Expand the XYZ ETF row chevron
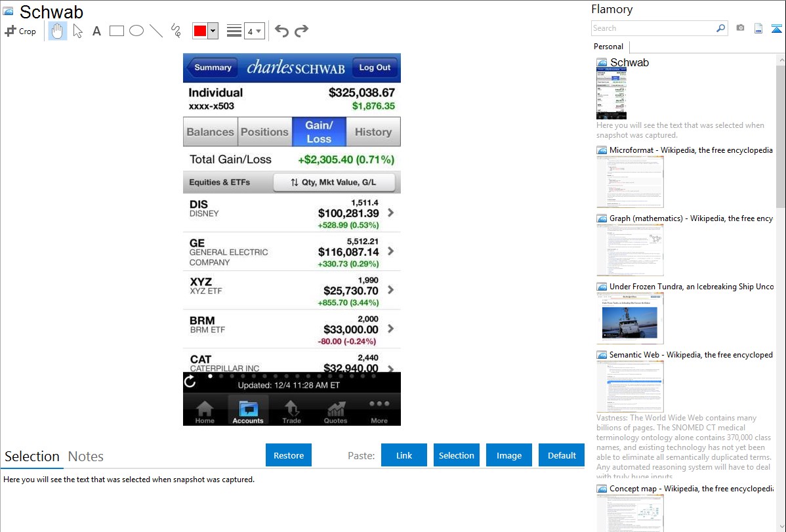This screenshot has height=532, width=786. tap(390, 290)
